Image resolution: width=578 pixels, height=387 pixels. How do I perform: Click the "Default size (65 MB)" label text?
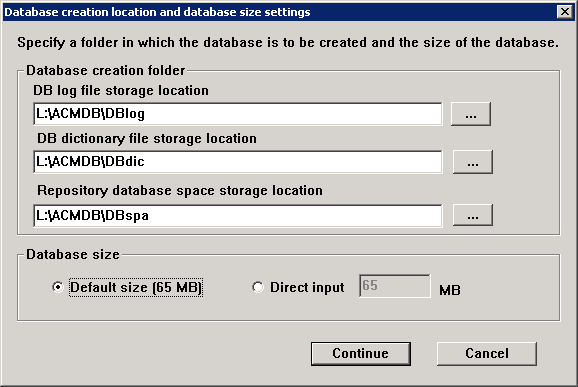136,287
